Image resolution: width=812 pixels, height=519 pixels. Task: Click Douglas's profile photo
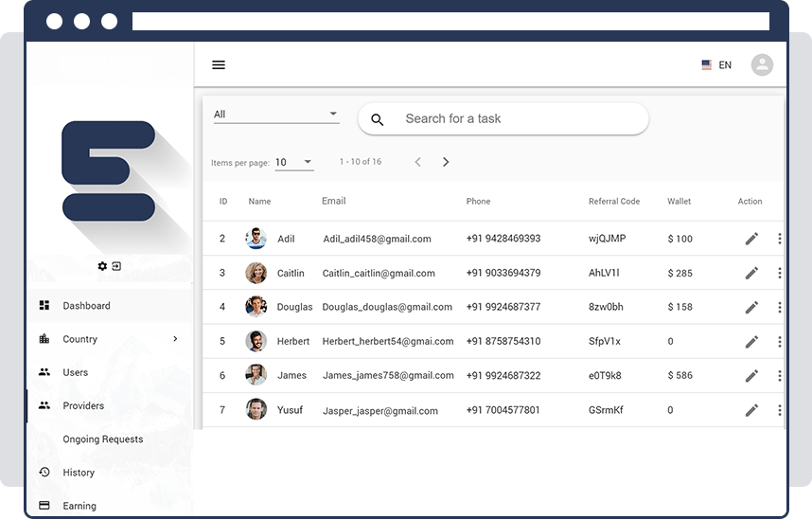(x=256, y=307)
